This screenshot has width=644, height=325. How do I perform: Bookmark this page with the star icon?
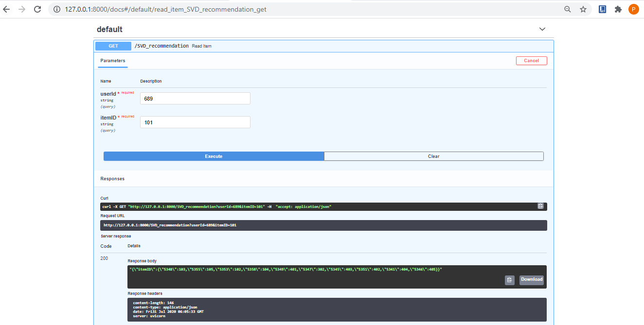point(583,9)
